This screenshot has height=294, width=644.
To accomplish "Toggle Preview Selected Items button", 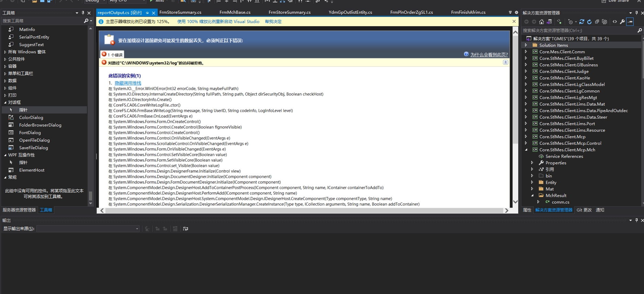I will tap(630, 22).
